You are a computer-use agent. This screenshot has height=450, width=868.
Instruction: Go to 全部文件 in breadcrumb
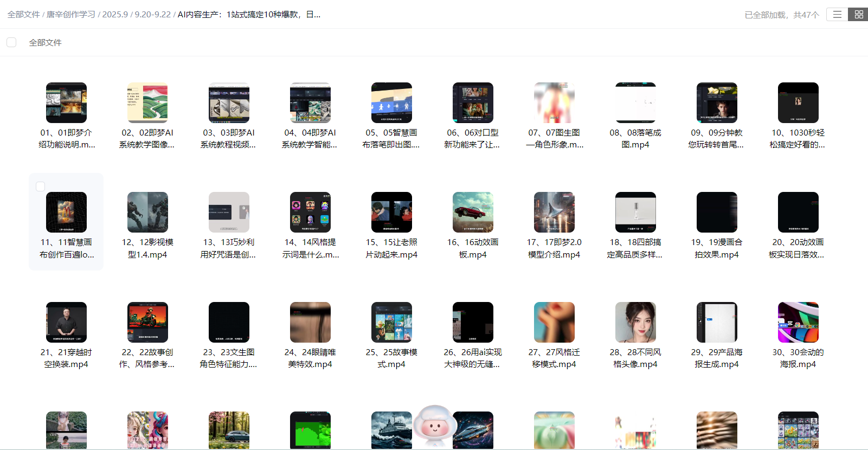coord(23,15)
